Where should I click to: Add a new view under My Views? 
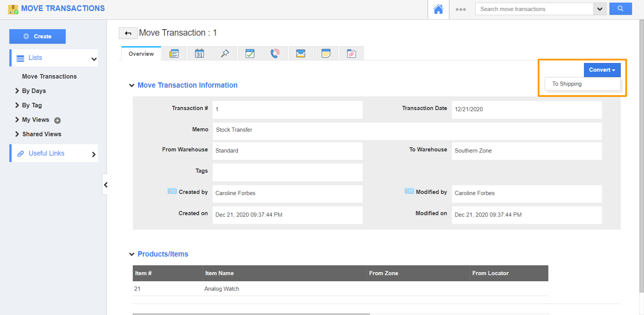[x=58, y=121]
